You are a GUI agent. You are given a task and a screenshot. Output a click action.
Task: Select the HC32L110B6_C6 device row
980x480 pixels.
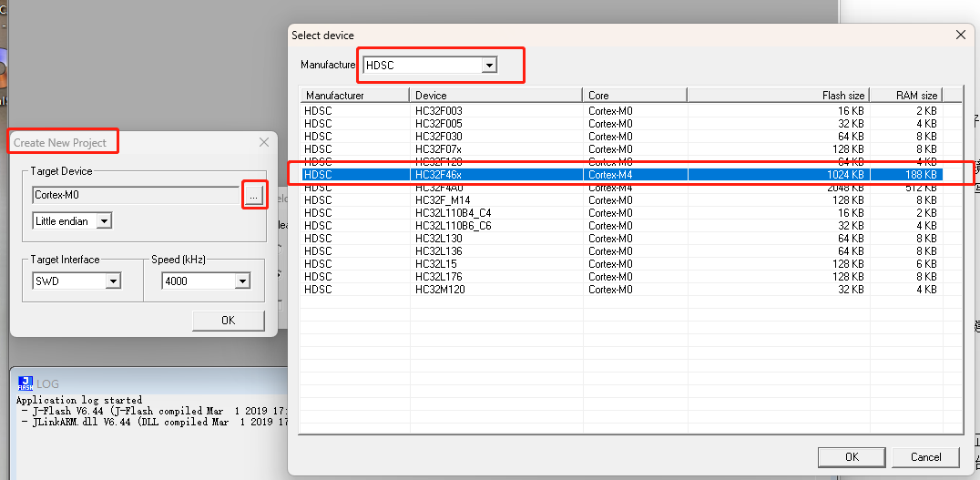coord(622,226)
